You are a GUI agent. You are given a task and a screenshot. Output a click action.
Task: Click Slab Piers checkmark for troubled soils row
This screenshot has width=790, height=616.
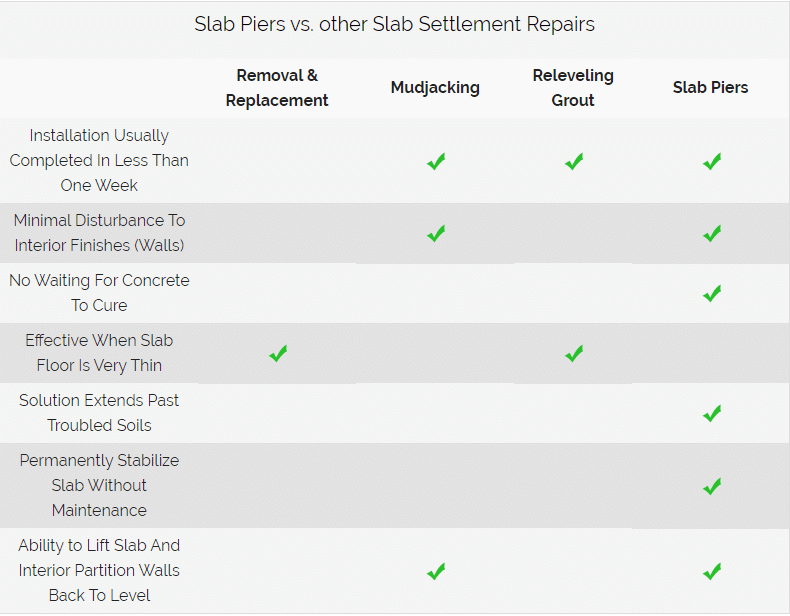712,413
